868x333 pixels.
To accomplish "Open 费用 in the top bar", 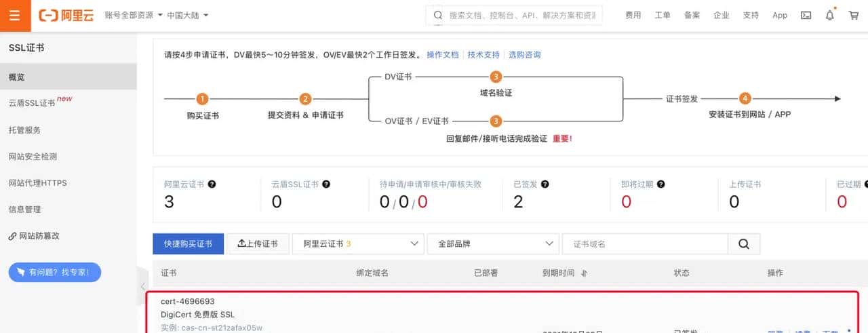I will click(633, 15).
